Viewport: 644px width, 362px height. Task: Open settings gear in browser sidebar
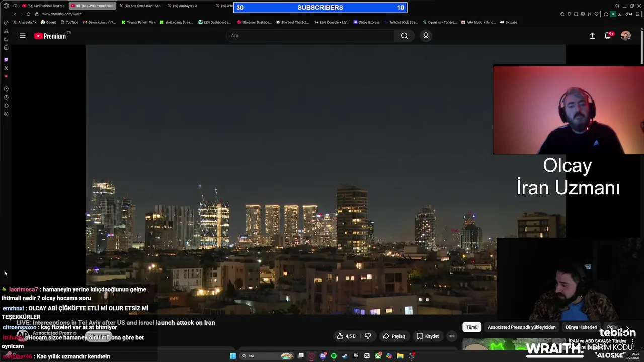click(6, 114)
